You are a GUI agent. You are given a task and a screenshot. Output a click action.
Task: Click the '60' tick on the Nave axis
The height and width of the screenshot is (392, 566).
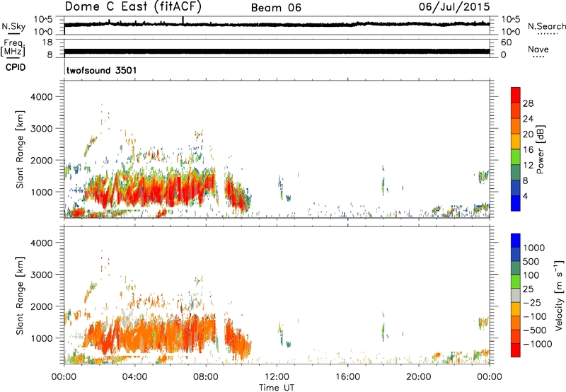[x=506, y=42]
